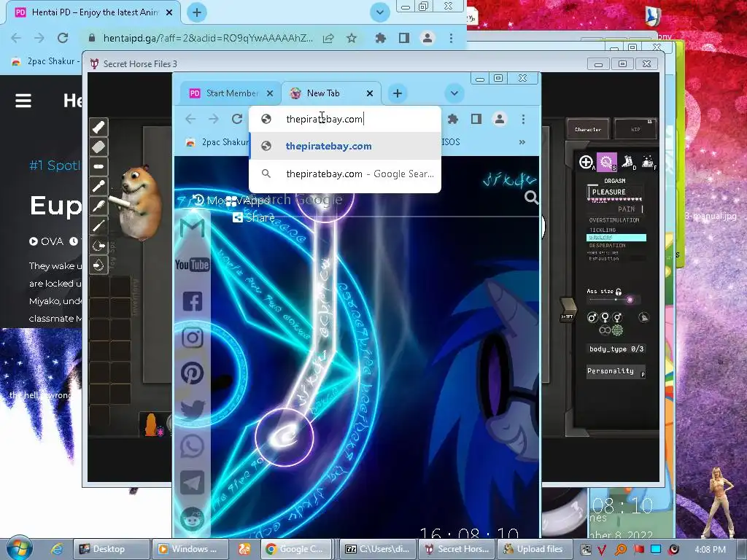Click the PLEASURE meter label
Screen dimensions: 747x560
609,192
